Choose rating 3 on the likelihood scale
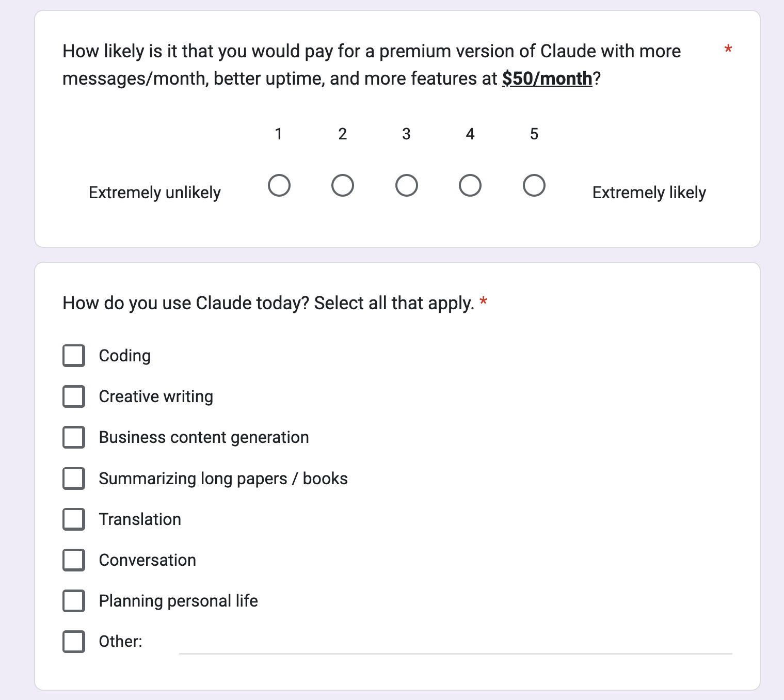This screenshot has width=784, height=700. (x=407, y=185)
